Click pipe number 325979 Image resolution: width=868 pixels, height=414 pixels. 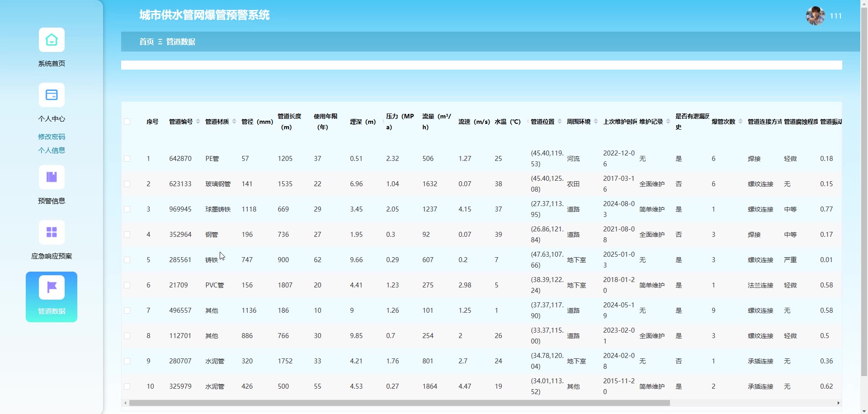pyautogui.click(x=180, y=386)
